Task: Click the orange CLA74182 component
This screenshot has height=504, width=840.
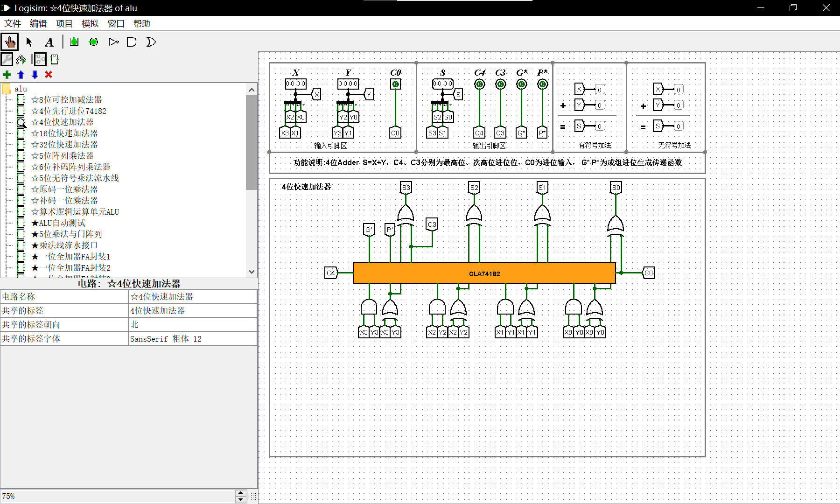Action: (x=484, y=273)
